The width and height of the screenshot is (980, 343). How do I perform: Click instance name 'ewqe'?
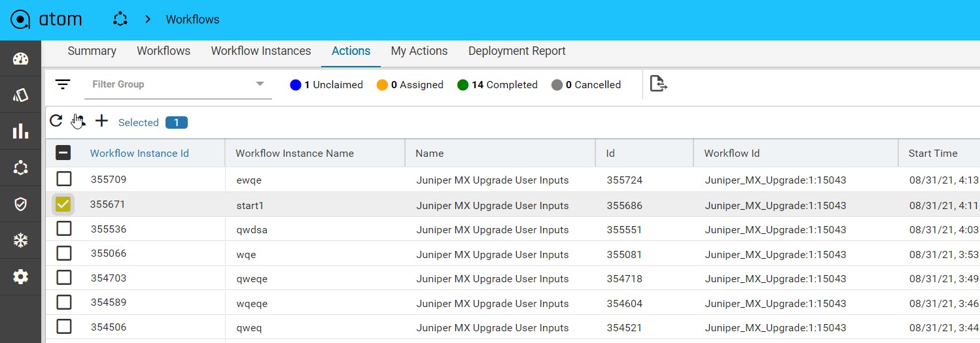tap(249, 180)
